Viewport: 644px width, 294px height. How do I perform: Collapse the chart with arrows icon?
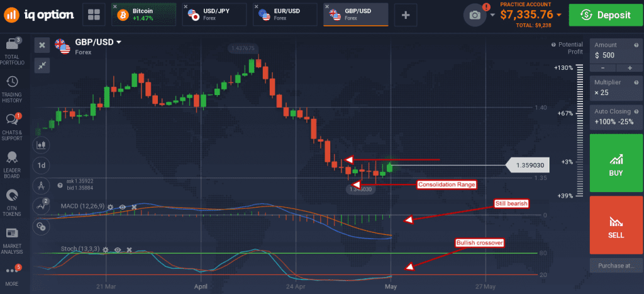pyautogui.click(x=42, y=65)
